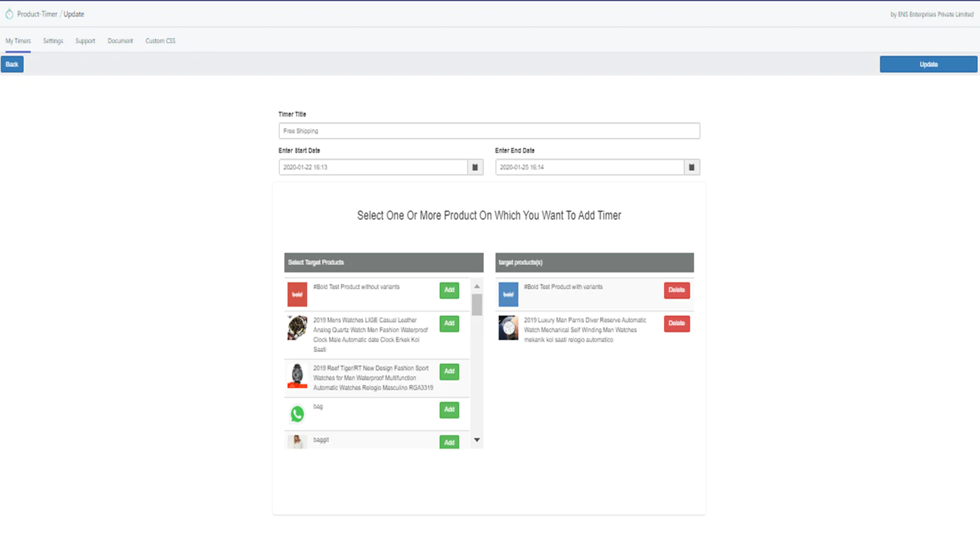Open the end date calendar picker
Screen dimensions: 980x551
pos(692,167)
